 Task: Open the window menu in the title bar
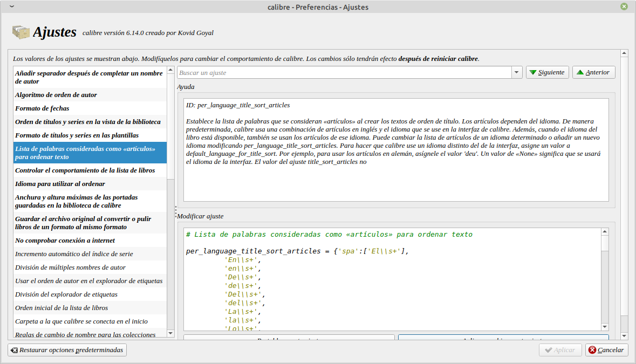pyautogui.click(x=12, y=7)
